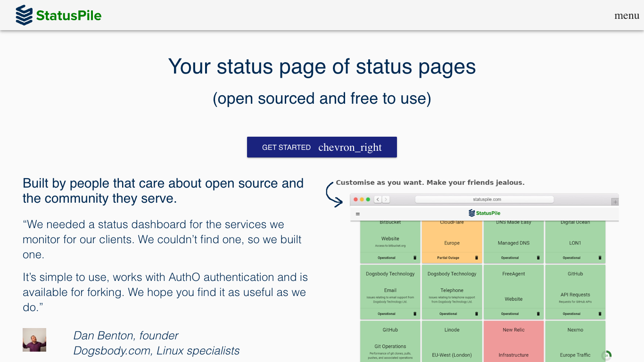The height and width of the screenshot is (362, 644).
Task: Click the red New Relic Infrastructure tile
Action: pos(513,341)
